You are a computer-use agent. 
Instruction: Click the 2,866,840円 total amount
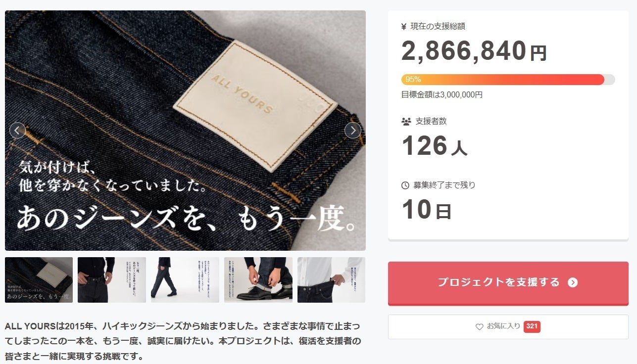pyautogui.click(x=474, y=51)
